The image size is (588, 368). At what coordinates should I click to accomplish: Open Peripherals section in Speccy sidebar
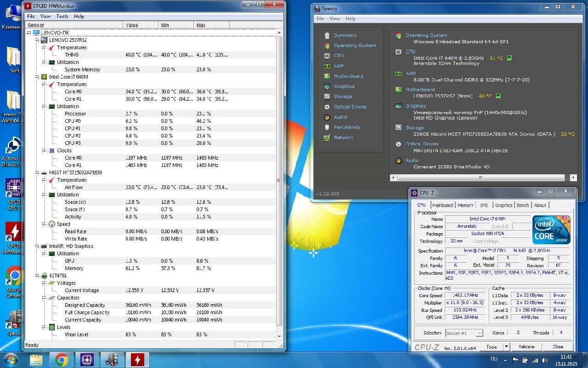click(x=347, y=127)
